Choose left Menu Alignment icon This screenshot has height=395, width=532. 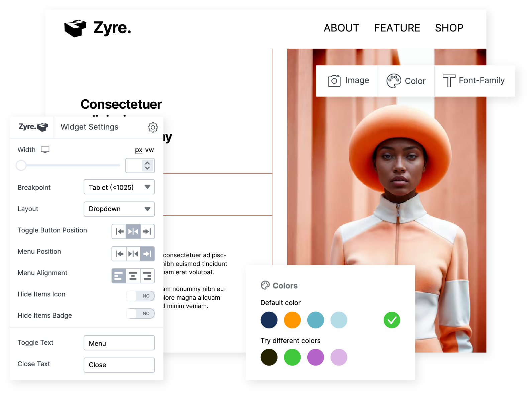pyautogui.click(x=119, y=276)
